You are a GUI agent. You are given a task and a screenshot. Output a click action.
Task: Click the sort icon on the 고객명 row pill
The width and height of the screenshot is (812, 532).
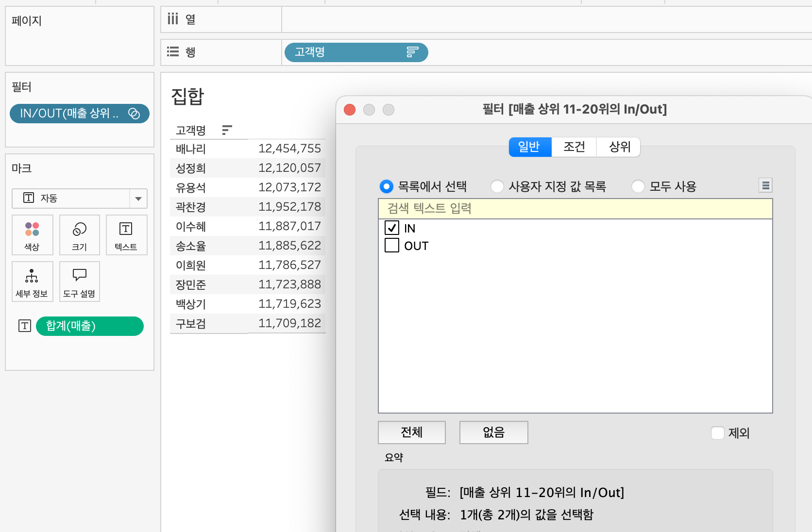[412, 52]
